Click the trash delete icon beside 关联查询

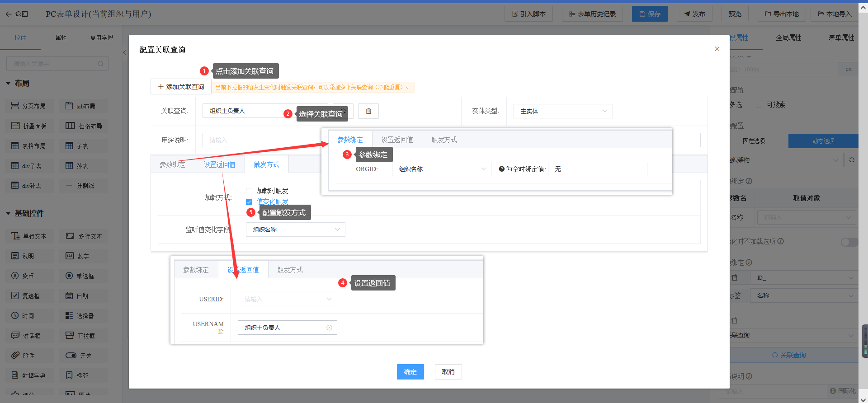368,111
